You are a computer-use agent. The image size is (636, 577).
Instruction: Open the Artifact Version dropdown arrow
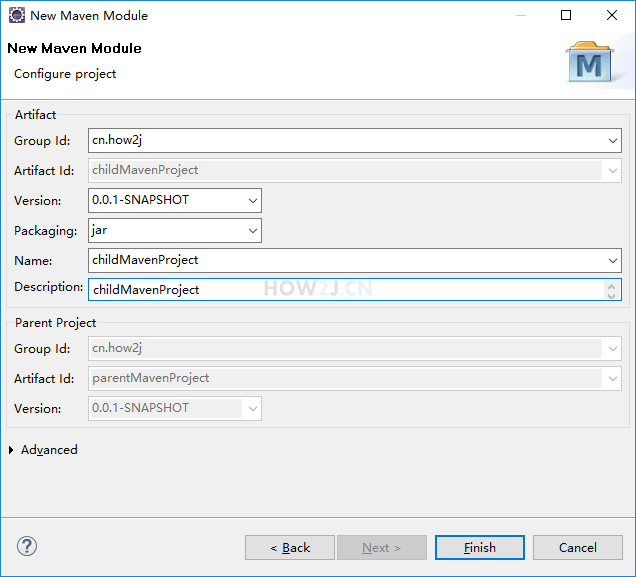click(253, 200)
